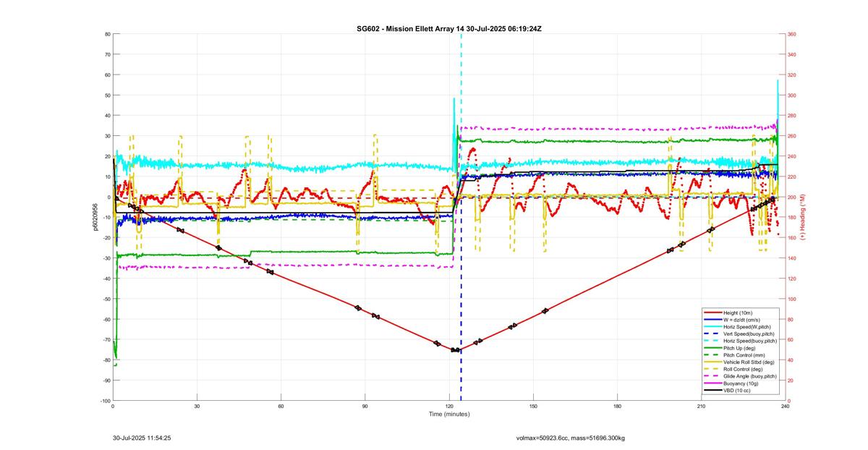Screen dimensions: 868x450
Task: Click 'Pitch Up (deg)' legend label
Action: coord(739,348)
